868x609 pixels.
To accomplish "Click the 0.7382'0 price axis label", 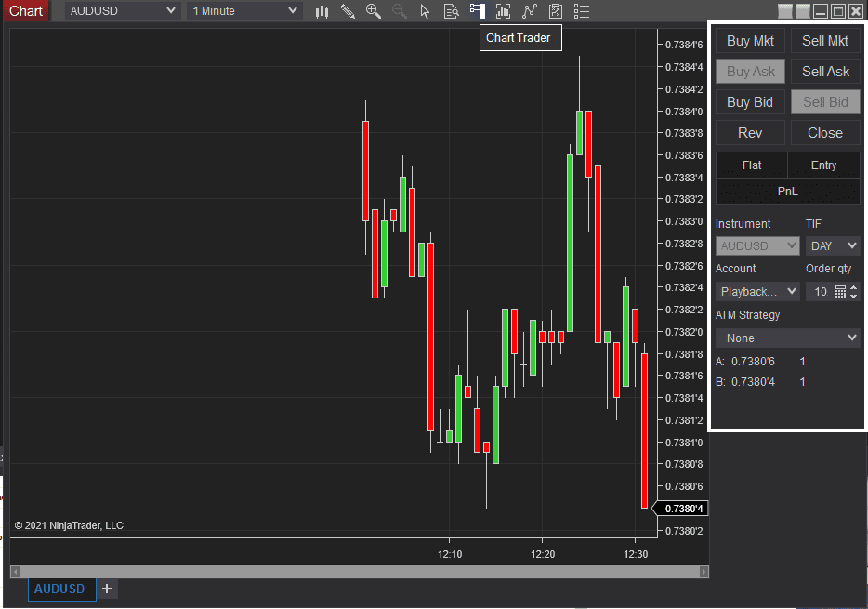I will (684, 332).
